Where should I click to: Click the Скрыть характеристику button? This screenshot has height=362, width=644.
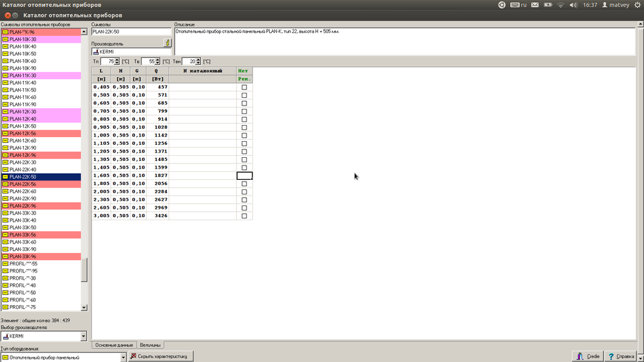(x=160, y=356)
